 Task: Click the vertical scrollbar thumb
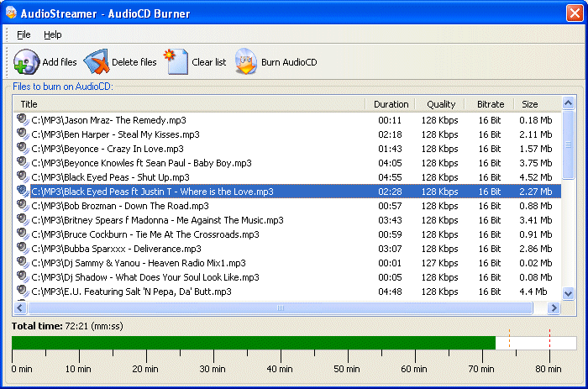click(x=568, y=145)
